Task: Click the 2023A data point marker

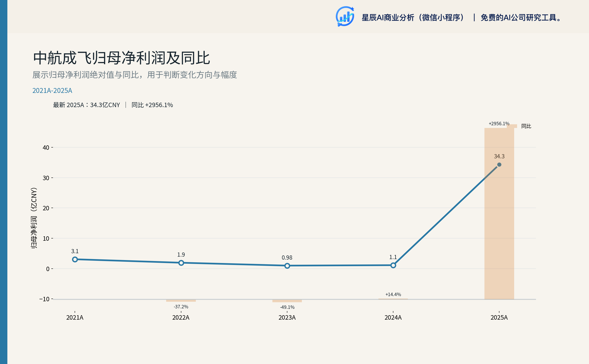Action: (x=287, y=266)
